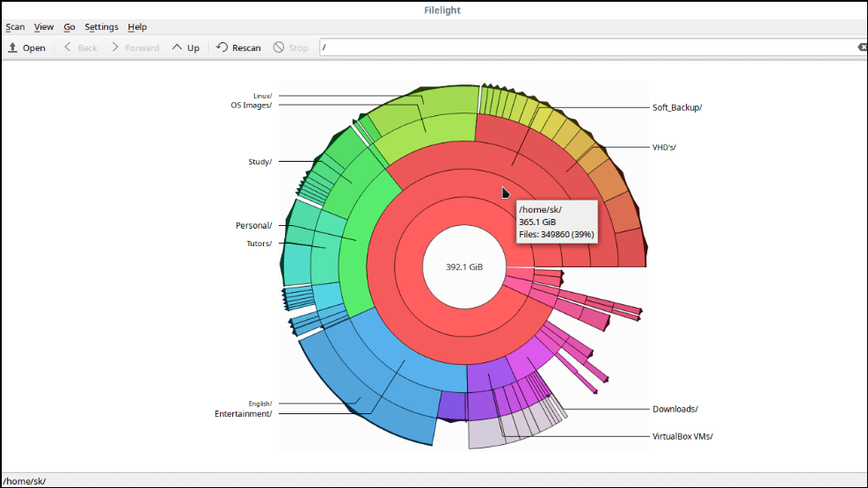
Task: Click the Rescan toolbar button label
Action: 246,48
